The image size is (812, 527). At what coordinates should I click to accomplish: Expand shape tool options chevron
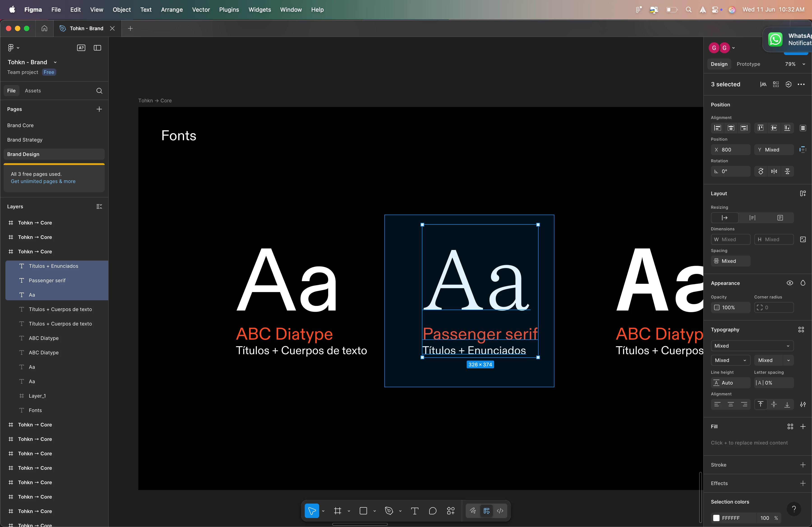tap(375, 511)
